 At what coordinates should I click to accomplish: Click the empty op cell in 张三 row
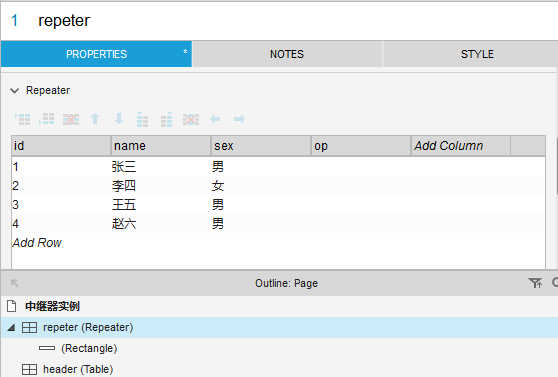tap(361, 167)
